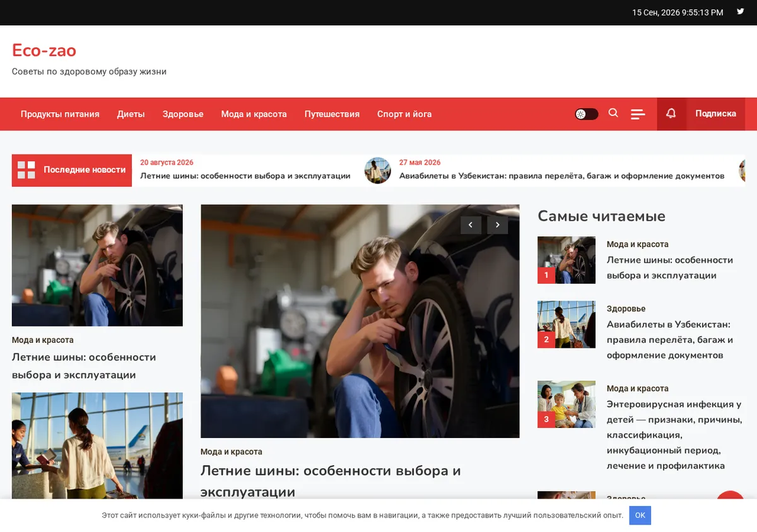
Task: Open the search magnifier icon
Action: point(613,113)
